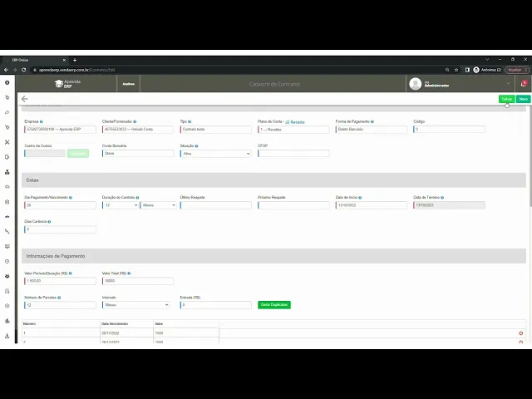The image size is (532, 399).
Task: Open the browser zoom magnifier icon
Action: coord(447,70)
